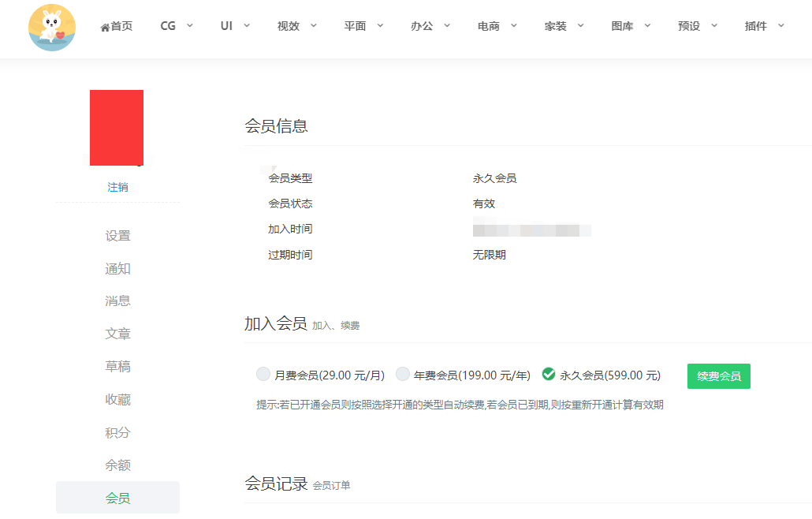Click the 无限期 expiry value
The image size is (812, 519).
pyautogui.click(x=489, y=255)
